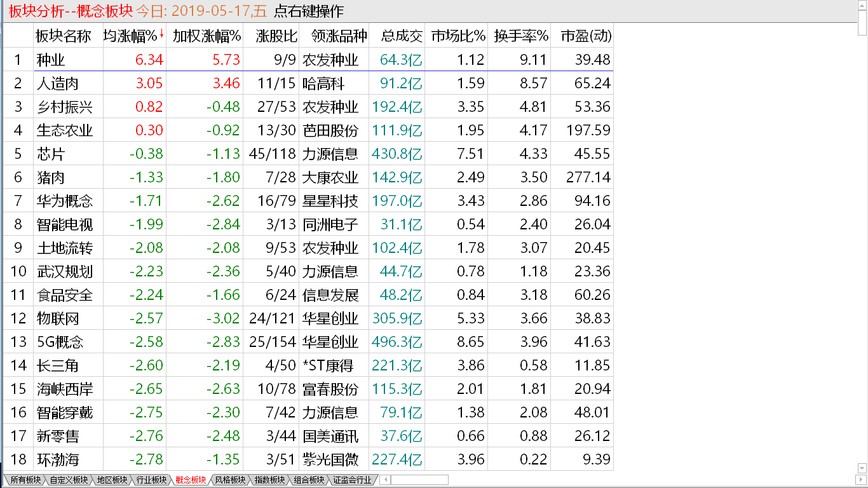Viewport: 868px width, 488px height.
Task: Click leading stock 信息发展
Action: click(x=330, y=295)
